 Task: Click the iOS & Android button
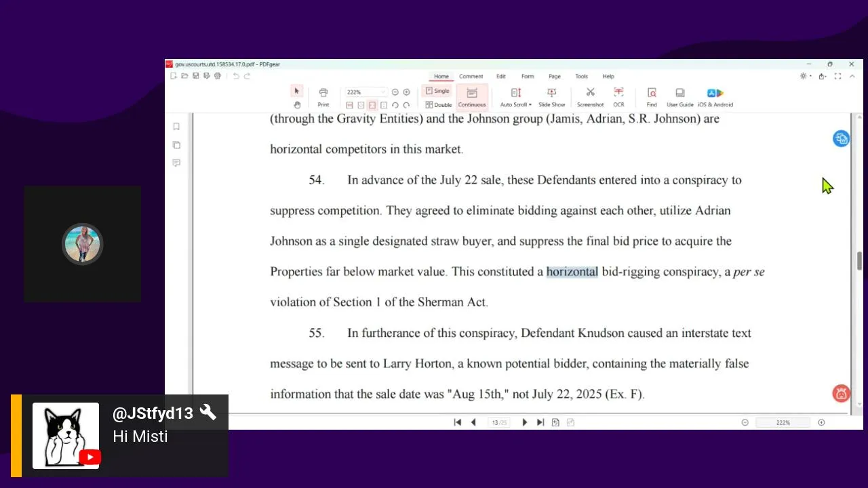pos(715,96)
